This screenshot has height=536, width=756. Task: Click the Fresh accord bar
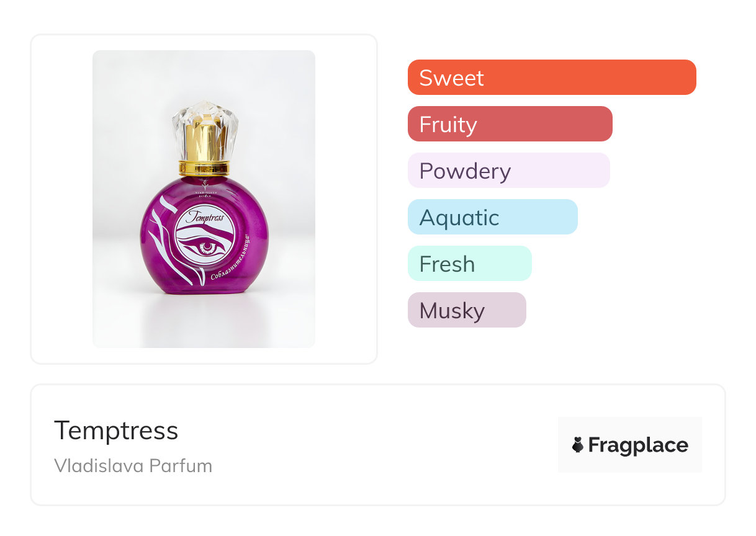(x=469, y=264)
